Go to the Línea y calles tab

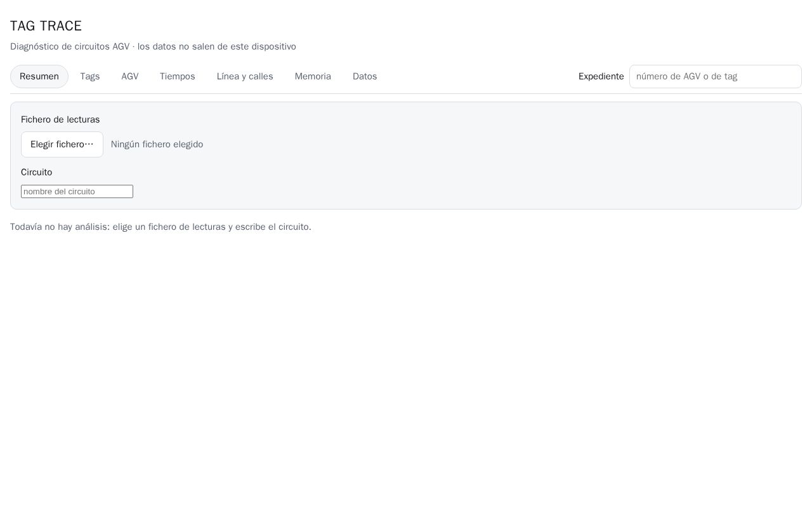tap(245, 76)
